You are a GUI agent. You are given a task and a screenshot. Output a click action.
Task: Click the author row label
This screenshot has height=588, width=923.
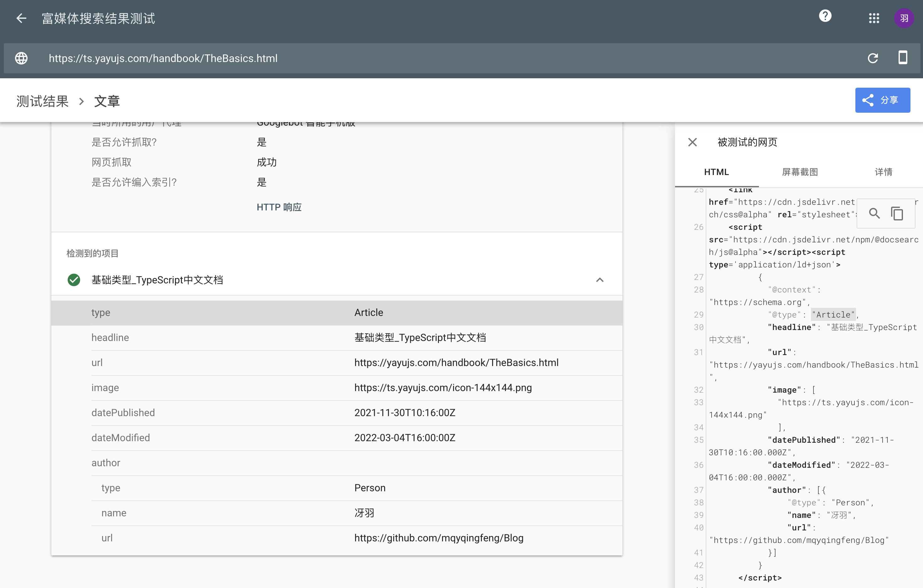[106, 463]
